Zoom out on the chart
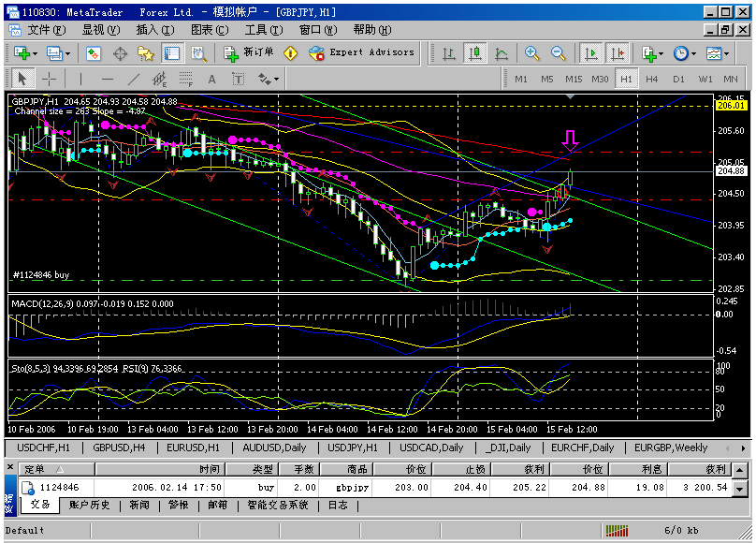The image size is (756, 543). [x=559, y=53]
